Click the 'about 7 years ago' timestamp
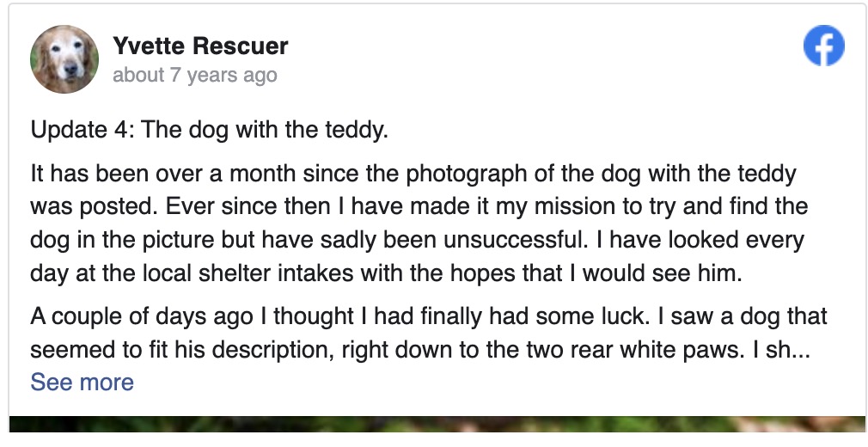 coord(195,75)
